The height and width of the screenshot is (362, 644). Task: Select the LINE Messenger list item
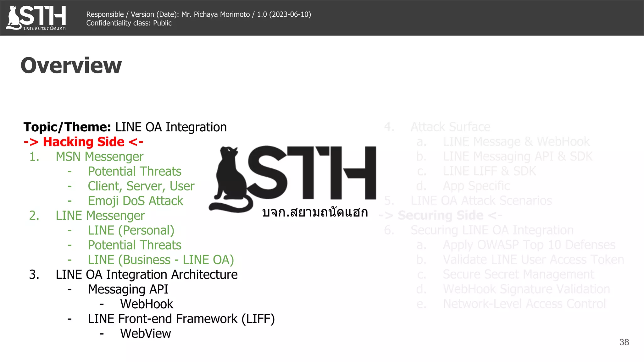coord(100,216)
